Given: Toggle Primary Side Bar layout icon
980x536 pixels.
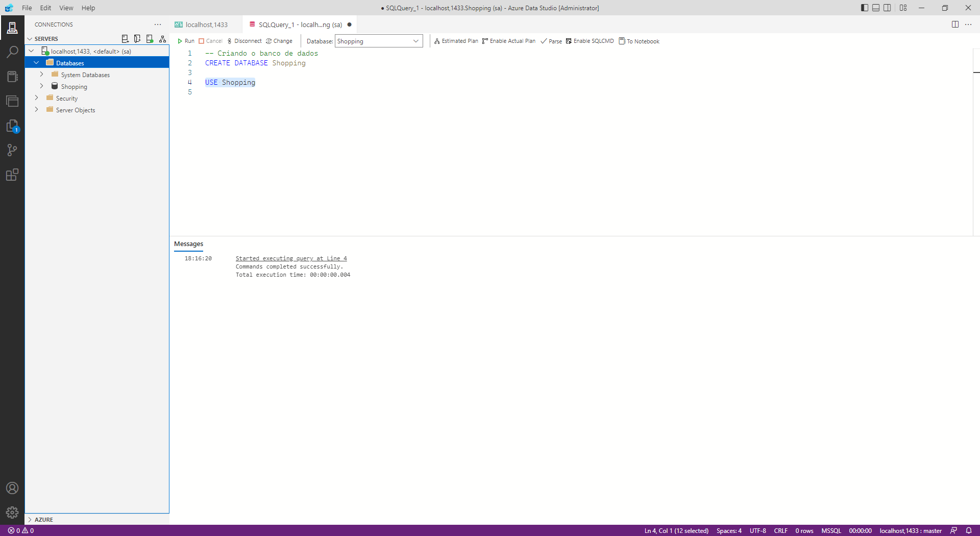Looking at the screenshot, I should [x=864, y=8].
